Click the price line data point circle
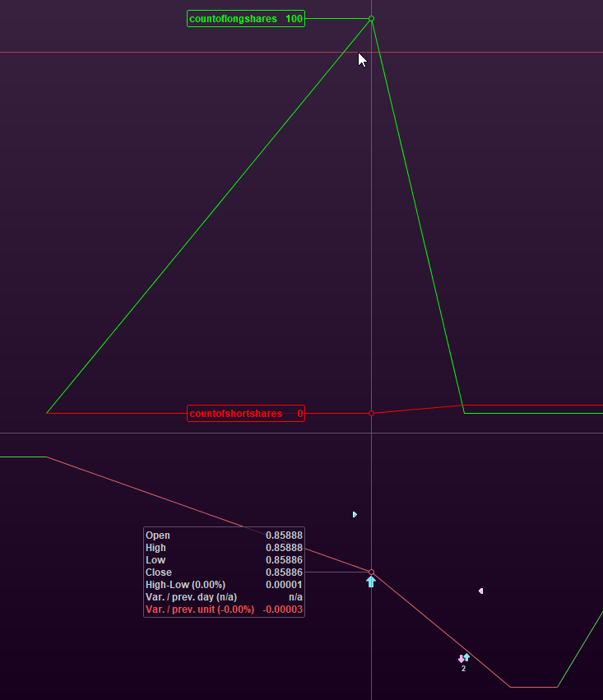The height and width of the screenshot is (700, 603). click(x=371, y=572)
